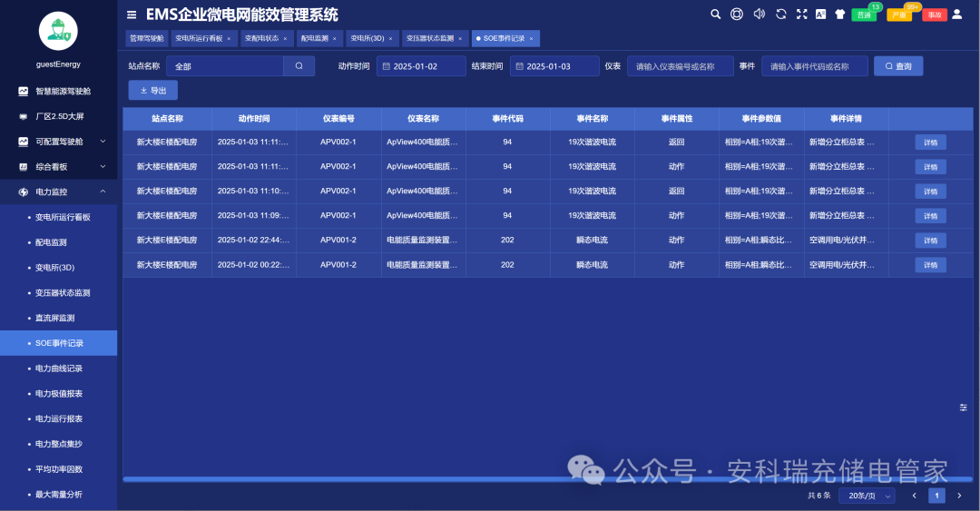Open 电力曲线记录 in the sidebar
980x511 pixels.
click(x=59, y=369)
